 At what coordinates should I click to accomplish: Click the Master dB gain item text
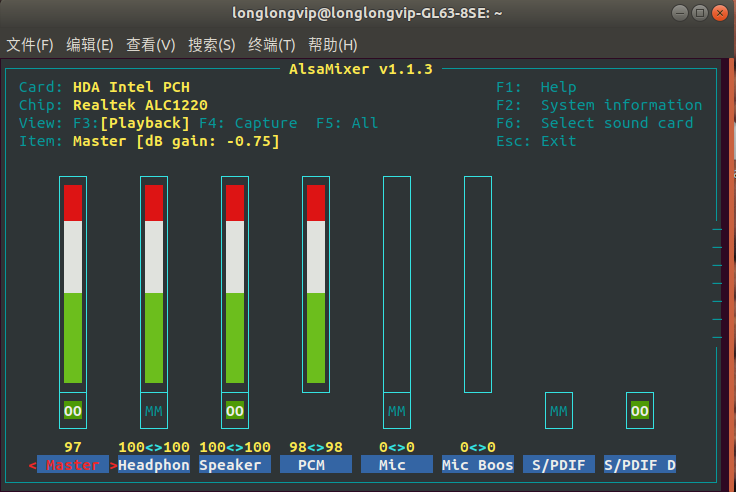(176, 141)
